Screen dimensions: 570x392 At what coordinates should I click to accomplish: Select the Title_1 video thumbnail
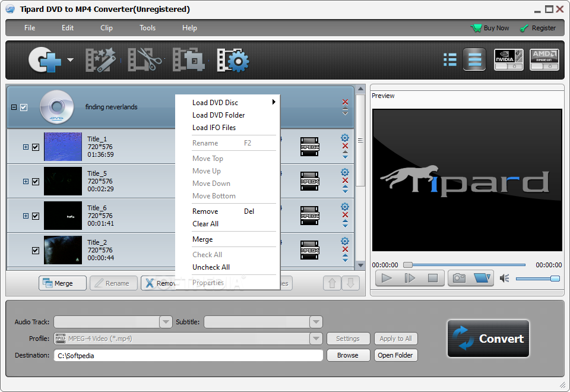(63, 147)
